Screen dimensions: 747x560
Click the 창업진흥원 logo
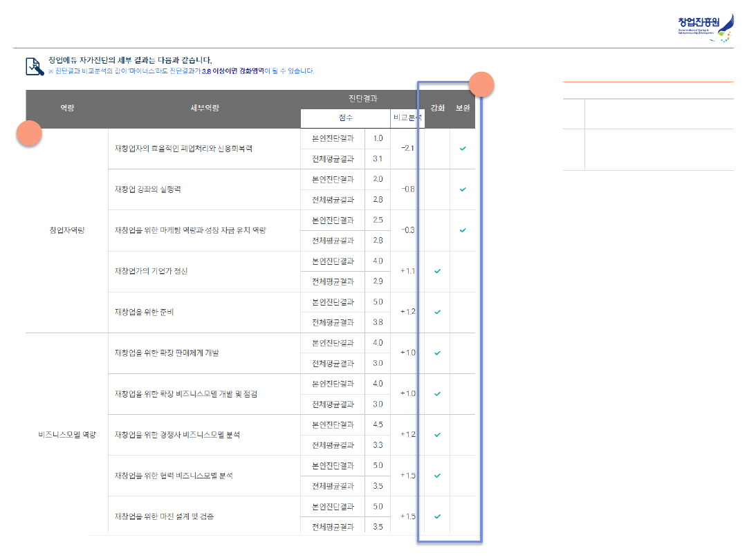click(x=705, y=28)
